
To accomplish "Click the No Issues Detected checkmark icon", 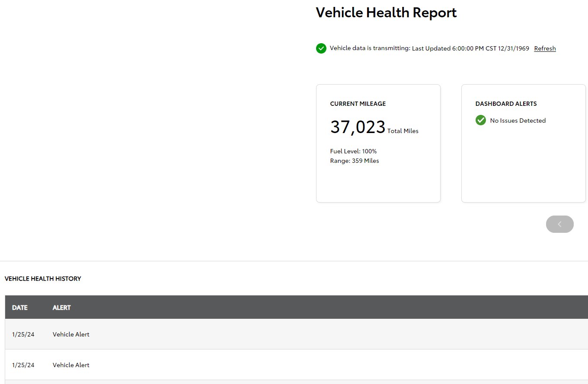I will (481, 120).
